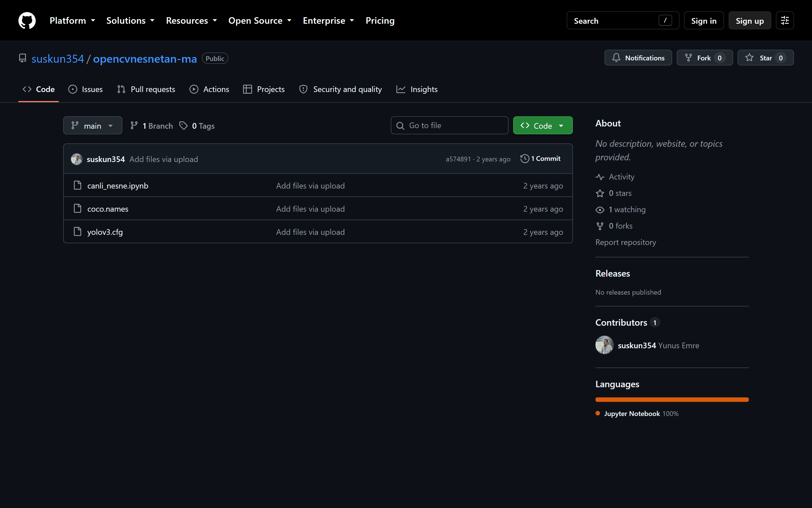Fork this repository with the Fork button
This screenshot has height=508, width=812.
[x=705, y=58]
